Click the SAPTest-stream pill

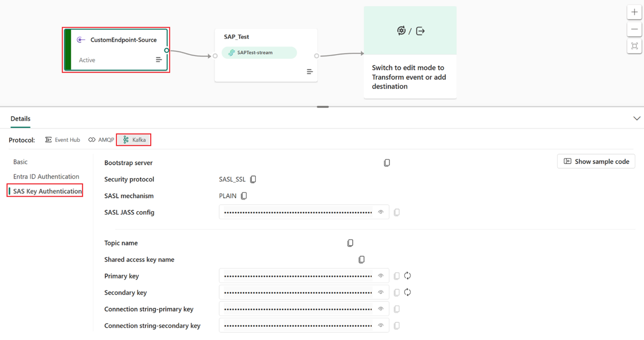click(259, 53)
